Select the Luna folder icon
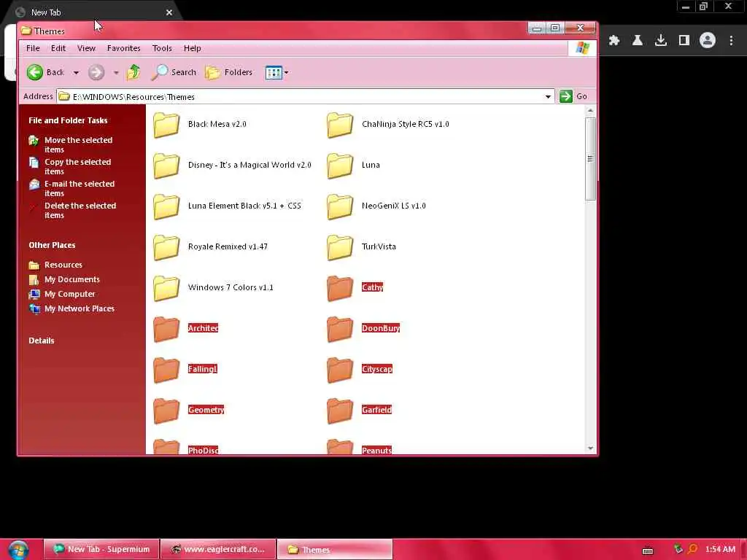747x560 pixels. (x=340, y=166)
